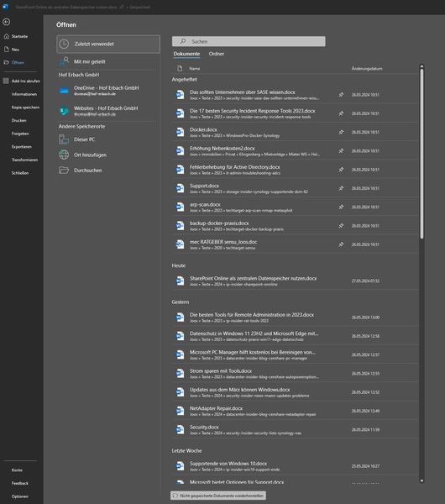Open SharePoint Online als zentralen Datenspeicher nutzen.docx
The width and height of the screenshot is (445, 504).
coord(295,281)
